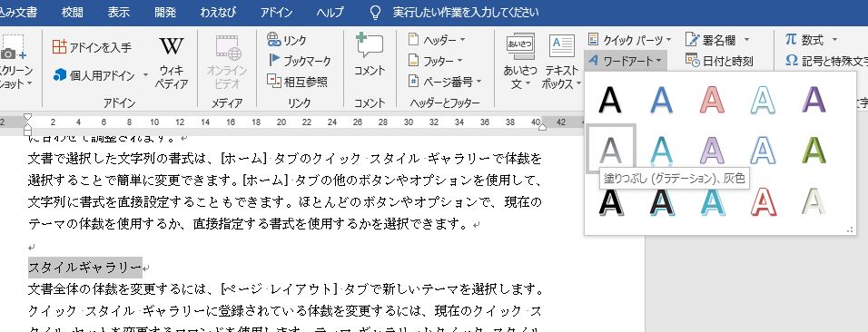Open the フッター dropdown
The width and height of the screenshot is (868, 332).
pyautogui.click(x=435, y=61)
